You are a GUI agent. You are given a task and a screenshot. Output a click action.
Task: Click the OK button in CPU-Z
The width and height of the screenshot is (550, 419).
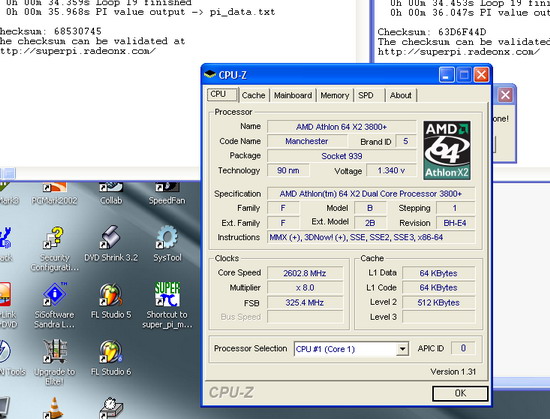point(460,393)
